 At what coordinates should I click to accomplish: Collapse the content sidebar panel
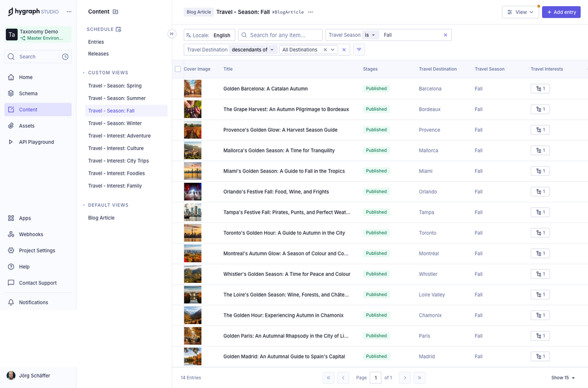click(x=172, y=34)
